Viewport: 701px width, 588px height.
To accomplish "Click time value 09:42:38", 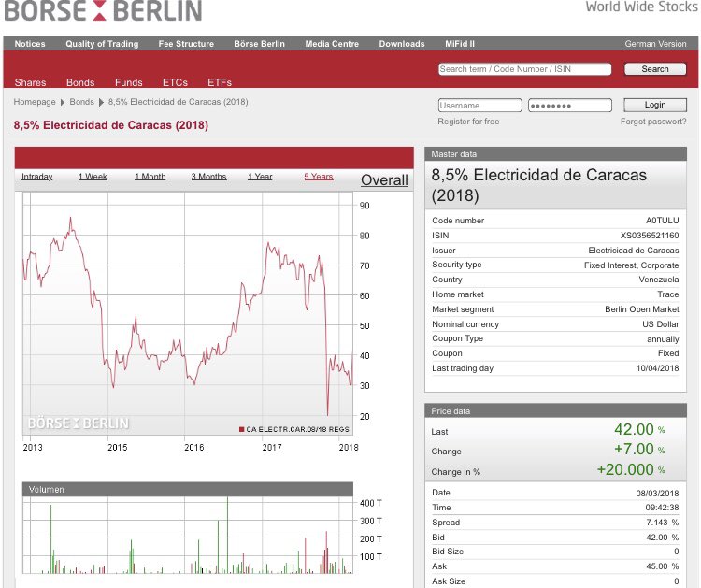I will [x=662, y=508].
